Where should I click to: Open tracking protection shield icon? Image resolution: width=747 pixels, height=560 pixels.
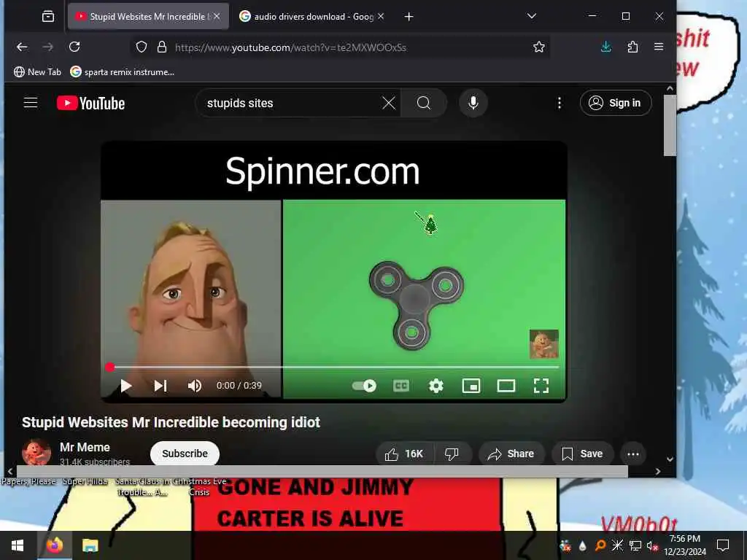pyautogui.click(x=142, y=47)
